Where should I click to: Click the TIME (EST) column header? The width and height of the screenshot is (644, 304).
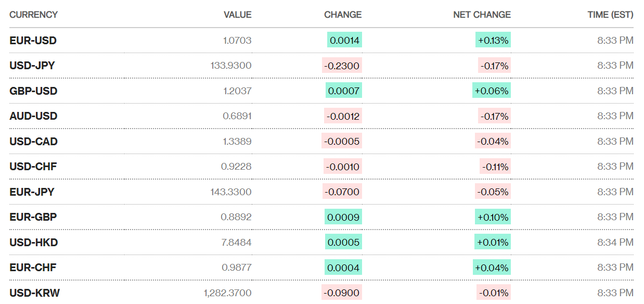click(x=610, y=15)
